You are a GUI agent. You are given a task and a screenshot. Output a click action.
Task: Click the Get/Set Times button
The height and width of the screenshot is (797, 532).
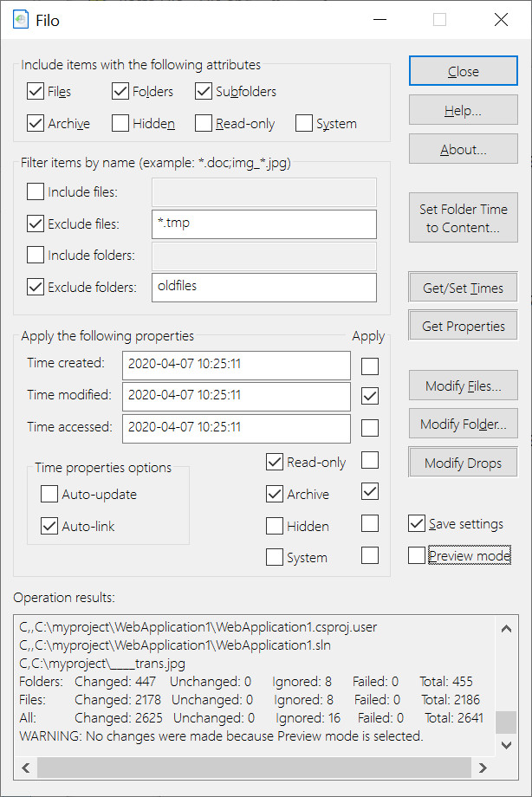tap(463, 288)
